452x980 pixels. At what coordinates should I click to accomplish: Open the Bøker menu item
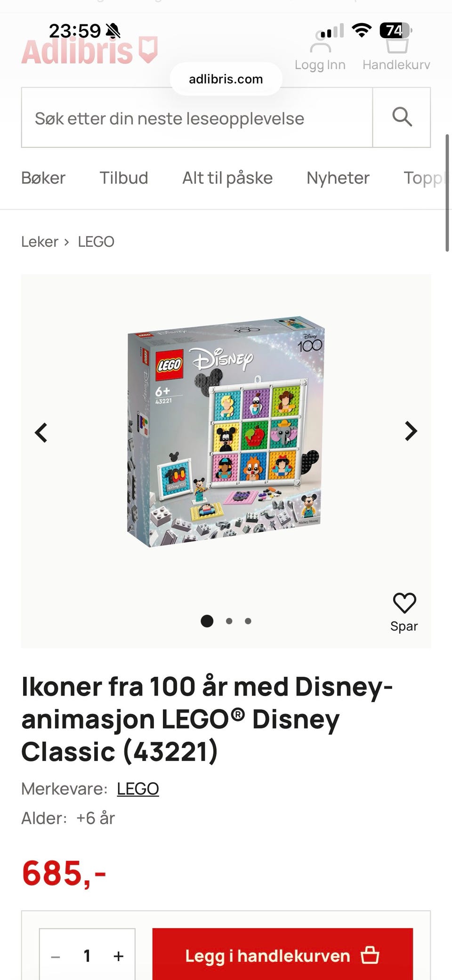(43, 178)
